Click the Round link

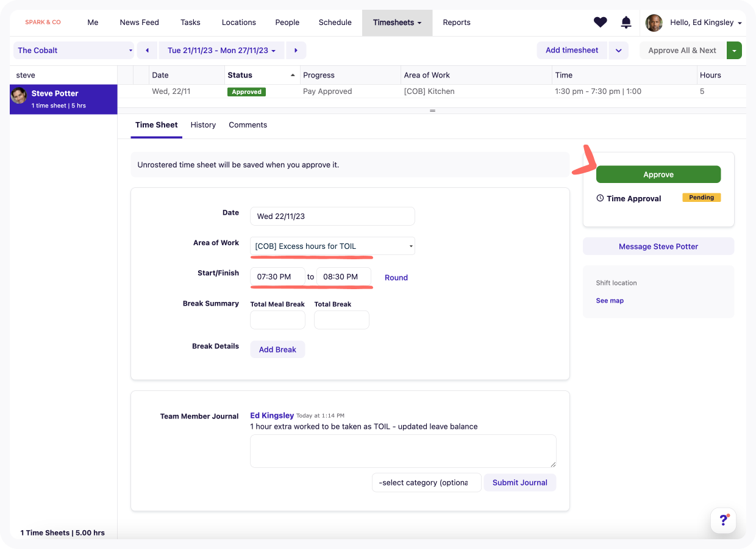click(x=396, y=278)
